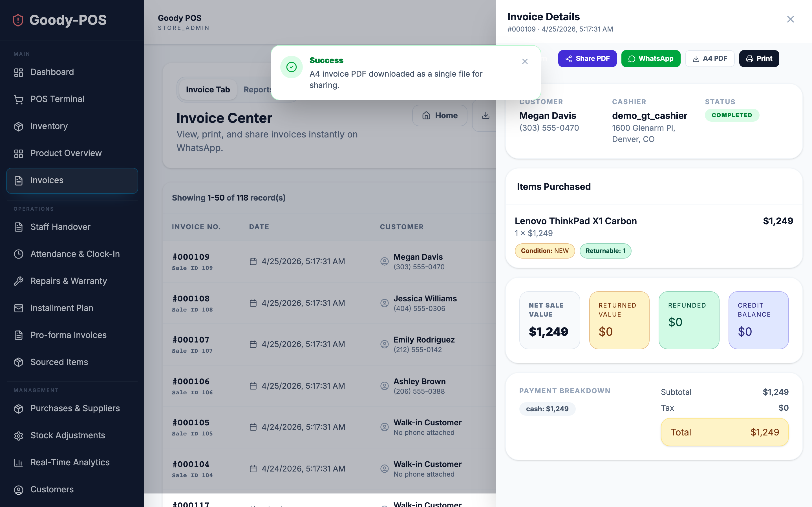812x507 pixels.
Task: Click the Goody-POS shield logo
Action: coord(17,20)
